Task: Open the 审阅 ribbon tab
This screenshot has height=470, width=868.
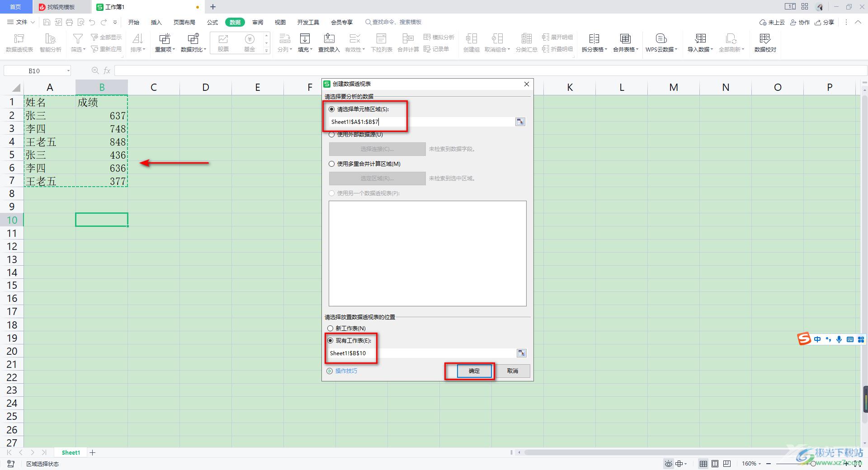Action: pyautogui.click(x=258, y=22)
